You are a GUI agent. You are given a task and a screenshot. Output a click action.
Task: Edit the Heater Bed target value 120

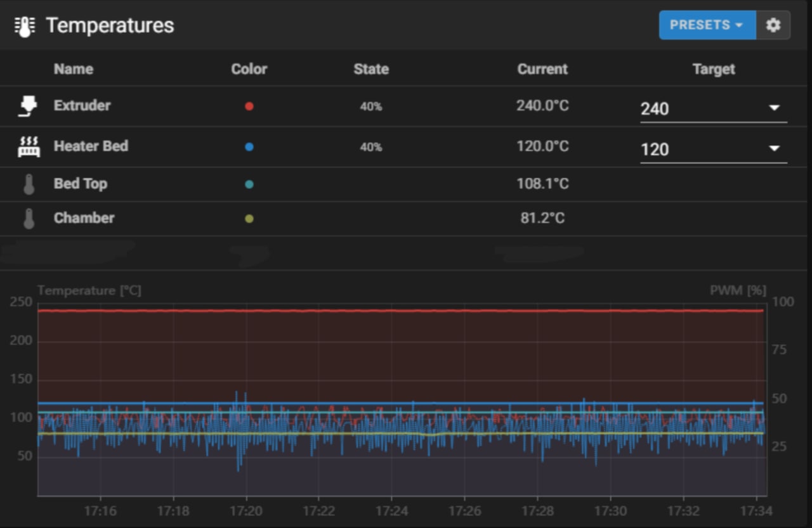[x=655, y=150]
